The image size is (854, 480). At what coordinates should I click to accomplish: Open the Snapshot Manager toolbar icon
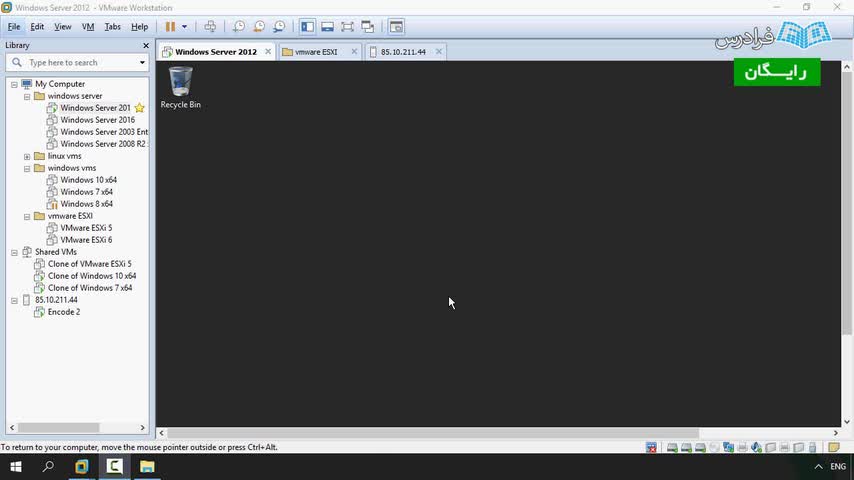tap(279, 27)
